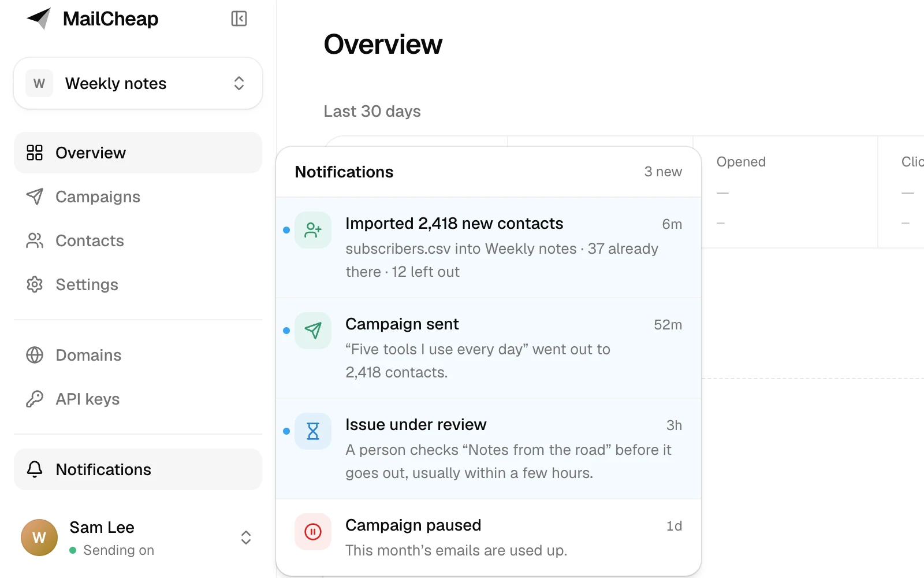Click the API keys key icon

point(35,399)
